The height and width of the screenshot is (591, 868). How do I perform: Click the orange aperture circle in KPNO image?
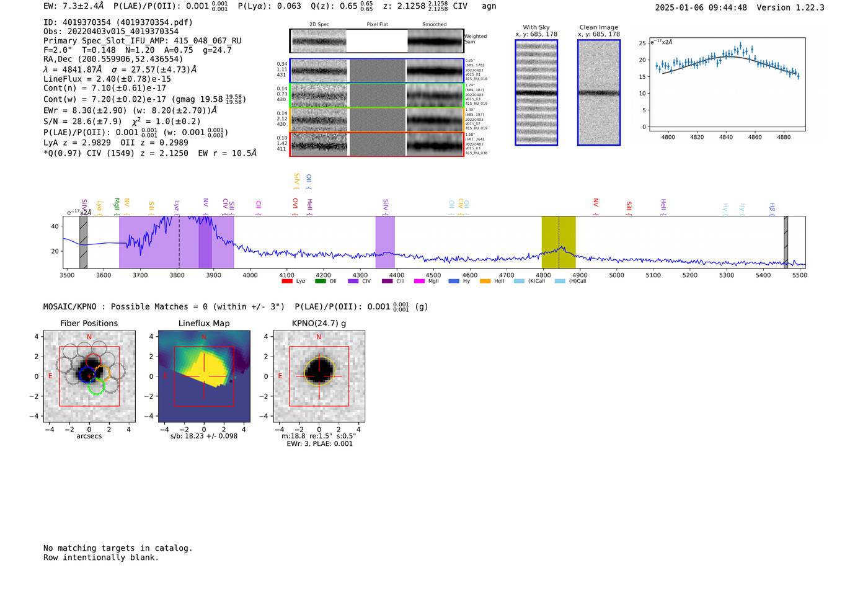(x=319, y=371)
